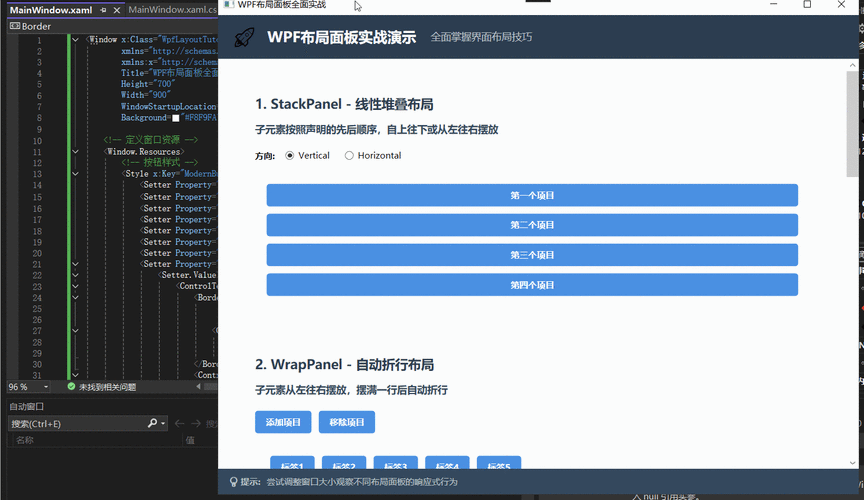The height and width of the screenshot is (500, 864).
Task: Collapse ControlTemplate at line 23
Action: [75, 286]
